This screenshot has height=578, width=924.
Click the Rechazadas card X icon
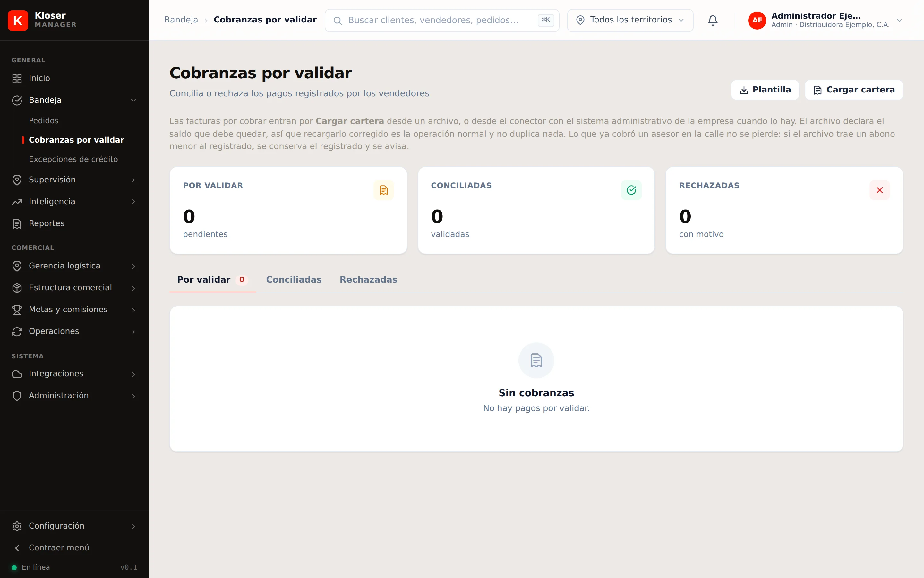point(879,190)
